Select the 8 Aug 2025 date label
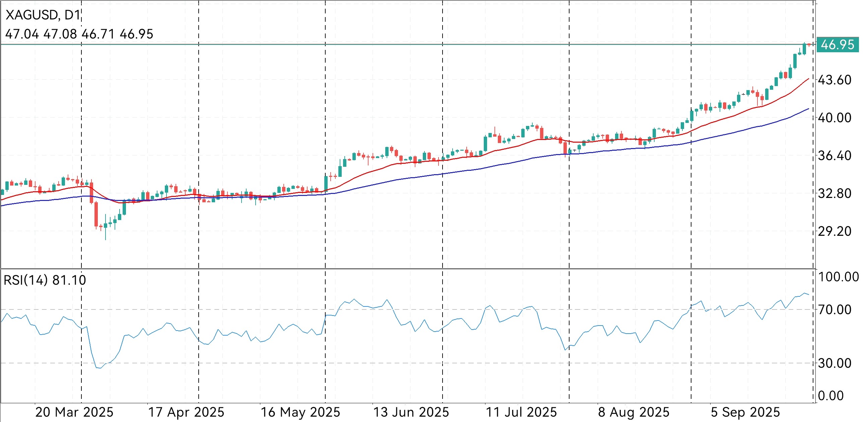 (x=633, y=412)
